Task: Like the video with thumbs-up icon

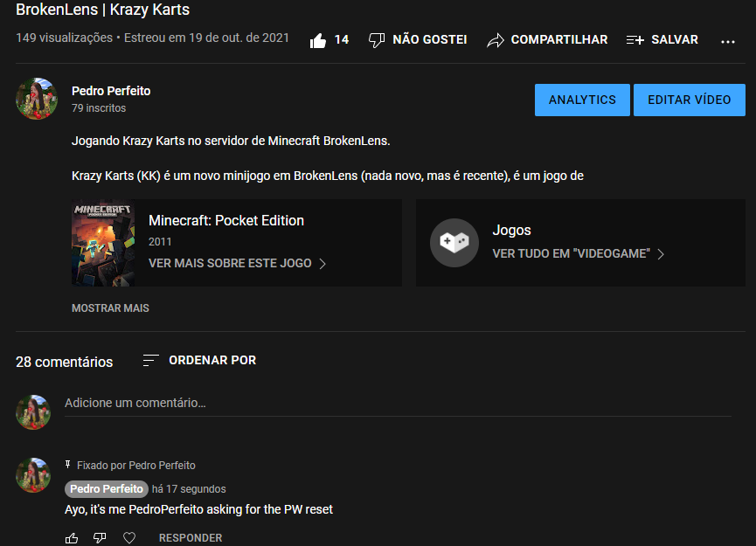Action: pyautogui.click(x=318, y=40)
